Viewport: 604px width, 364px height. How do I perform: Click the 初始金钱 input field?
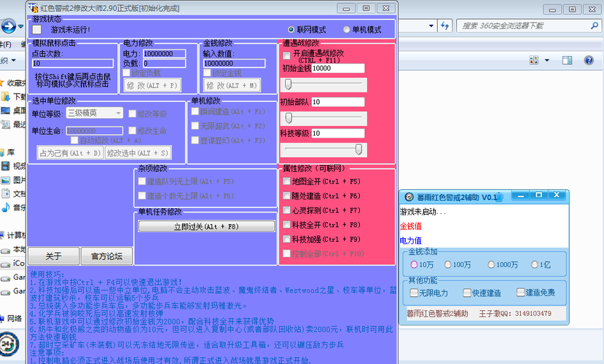(337, 68)
